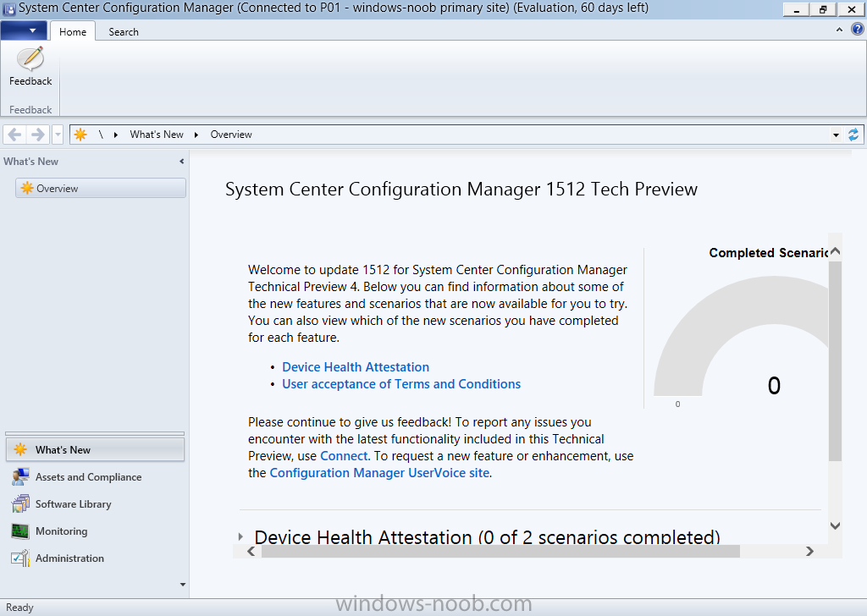Open the Device Health Attestation link
The image size is (867, 616).
point(356,367)
